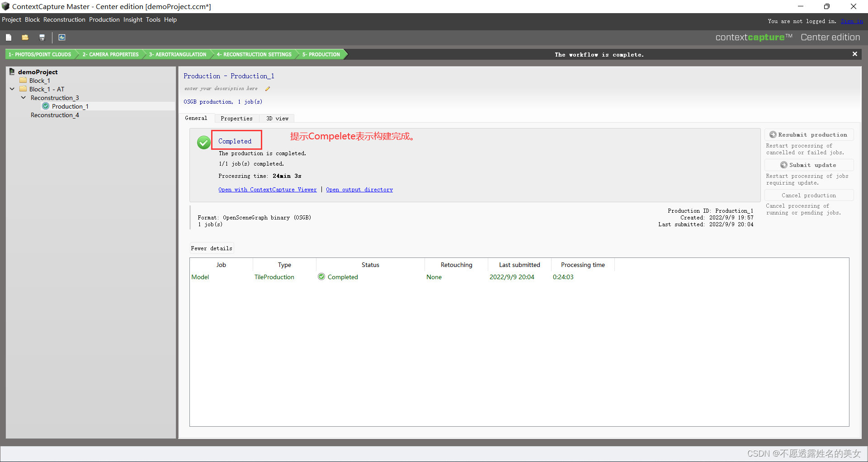This screenshot has width=868, height=462.
Task: Click the Open output directory link
Action: [359, 190]
